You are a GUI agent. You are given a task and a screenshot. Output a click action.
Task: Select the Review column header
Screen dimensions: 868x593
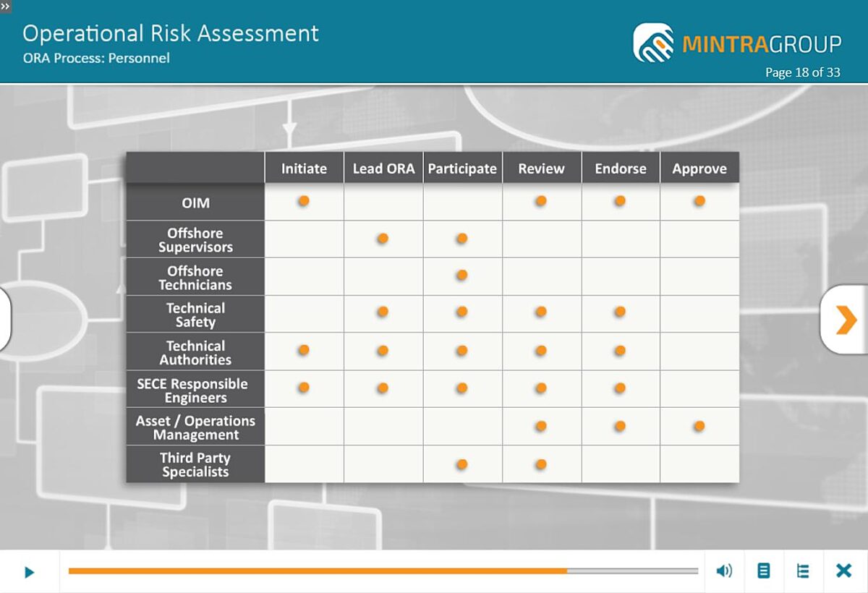[x=541, y=168]
